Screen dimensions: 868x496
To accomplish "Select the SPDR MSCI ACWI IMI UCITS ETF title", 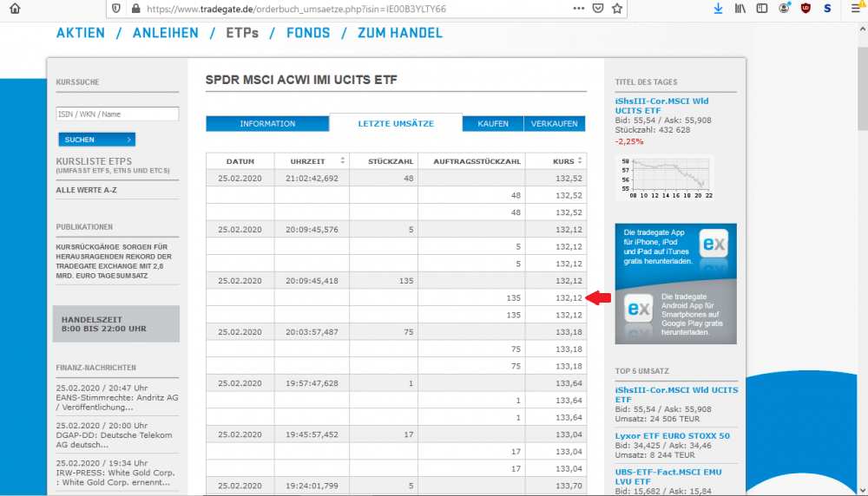I will [x=301, y=80].
